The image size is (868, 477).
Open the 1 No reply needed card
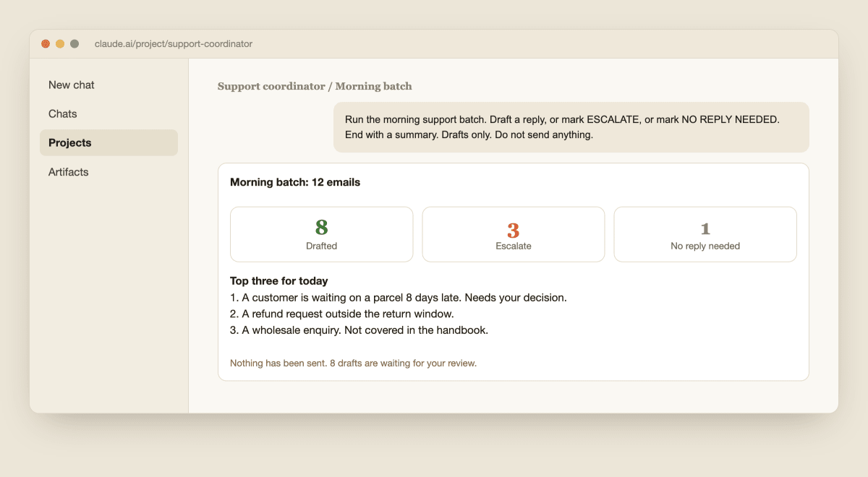[705, 234]
